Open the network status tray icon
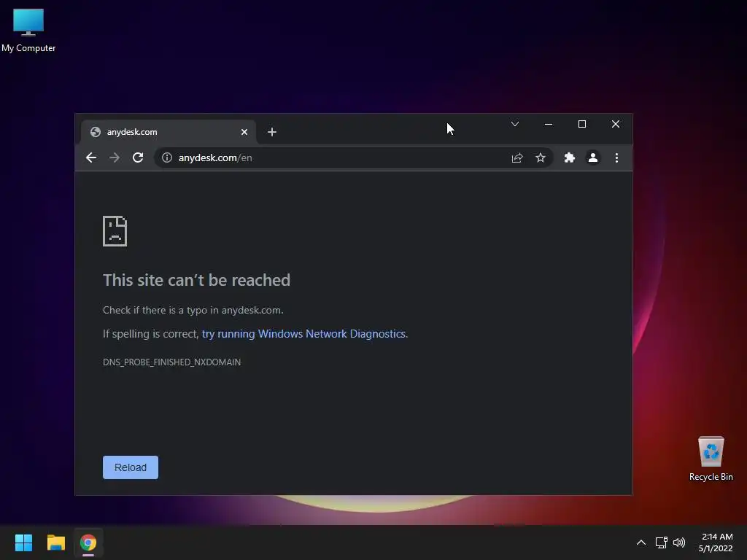747x560 pixels. coord(661,542)
